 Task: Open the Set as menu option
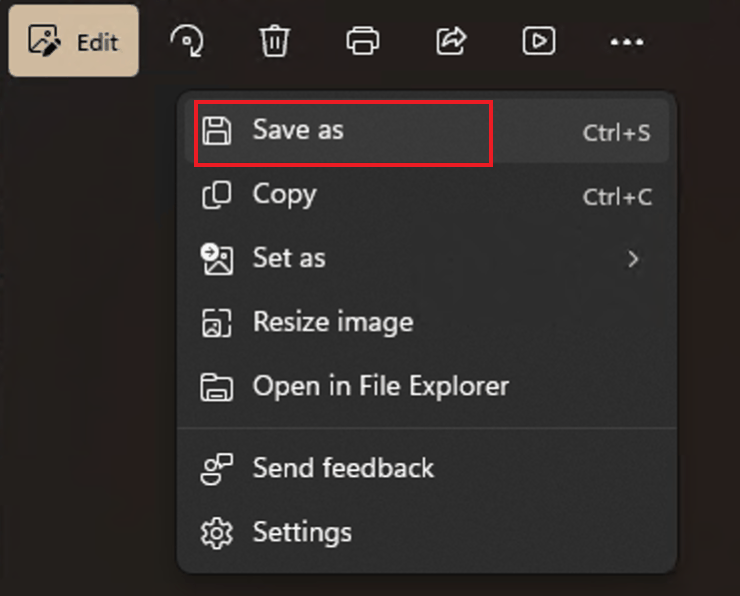pyautogui.click(x=289, y=258)
